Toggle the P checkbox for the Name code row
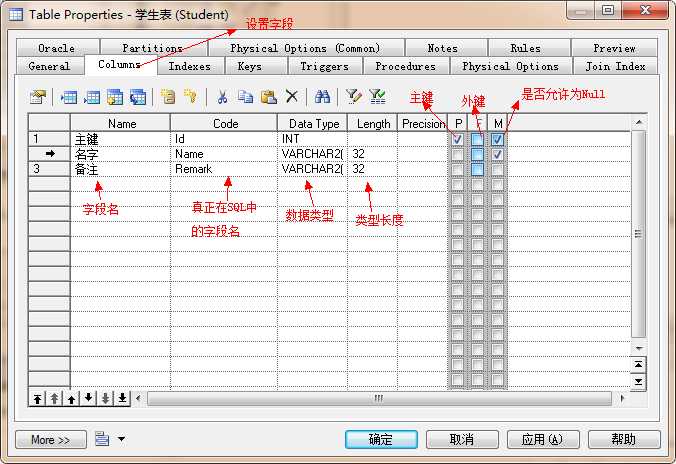The width and height of the screenshot is (676, 464). 457,154
